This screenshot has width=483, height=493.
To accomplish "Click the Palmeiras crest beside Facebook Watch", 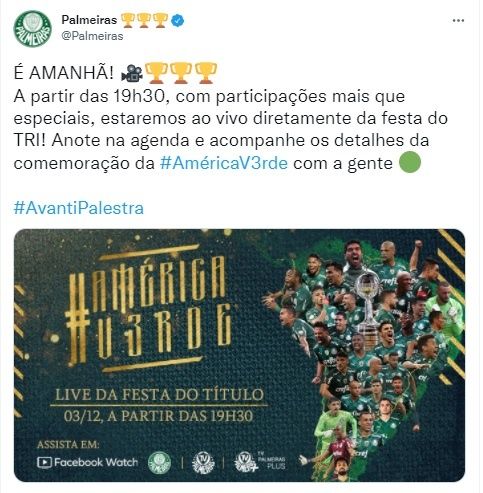I will 159,462.
